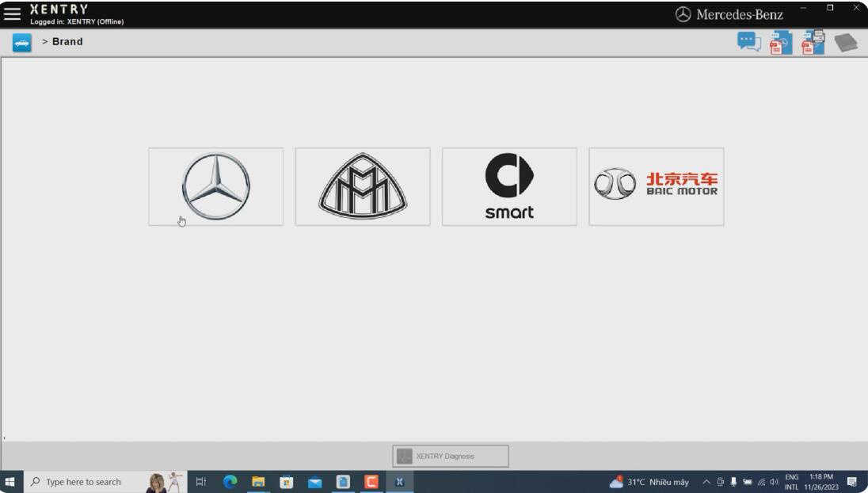
Task: Click the blue document app on taskbar
Action: (343, 482)
